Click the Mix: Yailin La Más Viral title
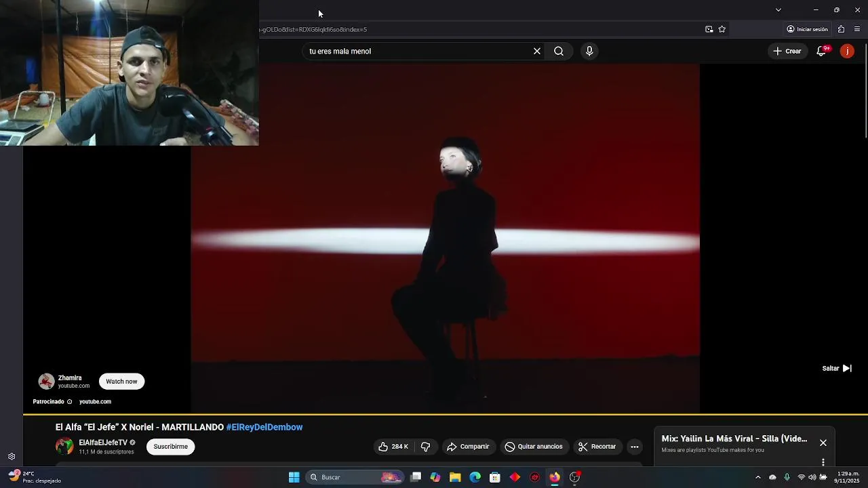This screenshot has width=868, height=488. (734, 439)
